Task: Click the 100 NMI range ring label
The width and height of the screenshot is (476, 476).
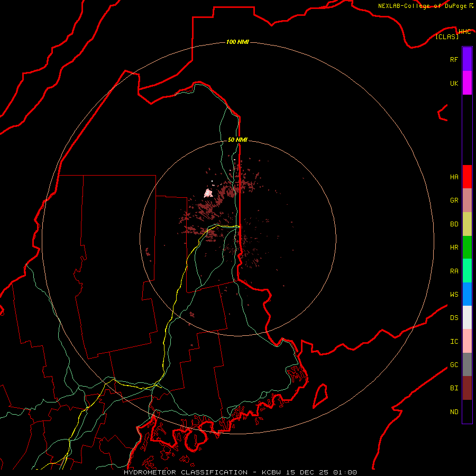Action: [x=237, y=42]
